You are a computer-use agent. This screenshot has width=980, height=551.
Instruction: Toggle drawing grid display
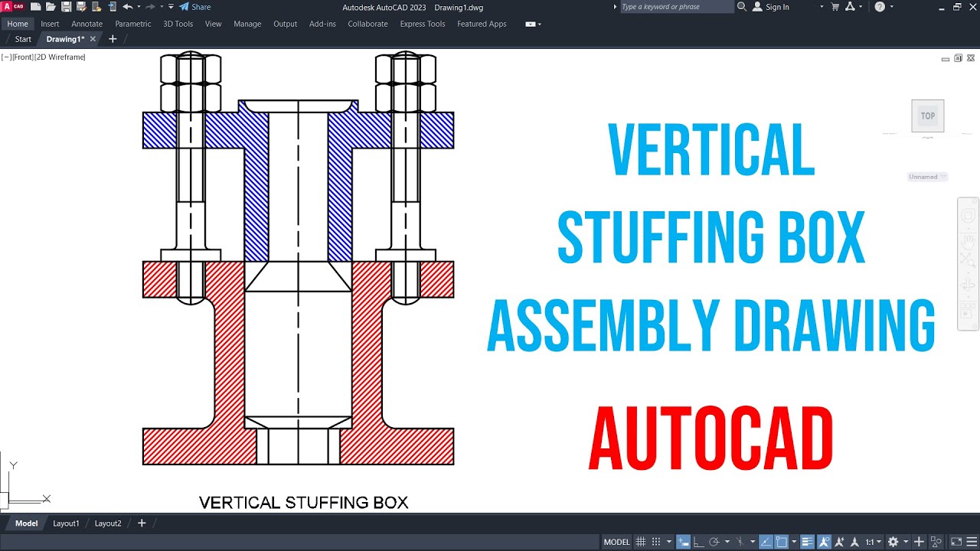[641, 542]
